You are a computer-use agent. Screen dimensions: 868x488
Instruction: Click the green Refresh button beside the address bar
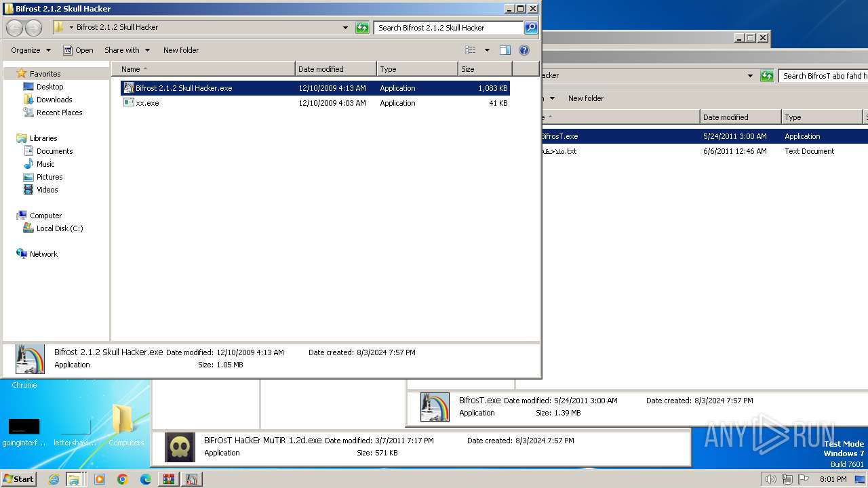tap(362, 28)
